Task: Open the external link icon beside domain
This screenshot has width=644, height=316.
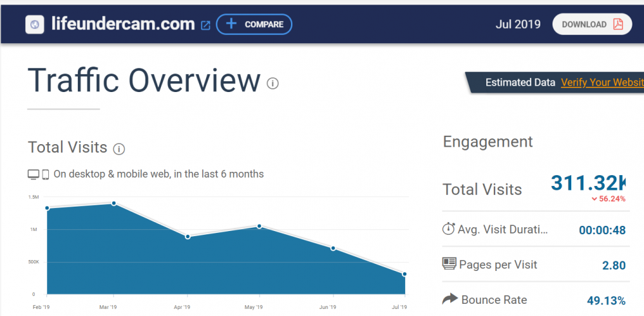Action: pyautogui.click(x=205, y=25)
